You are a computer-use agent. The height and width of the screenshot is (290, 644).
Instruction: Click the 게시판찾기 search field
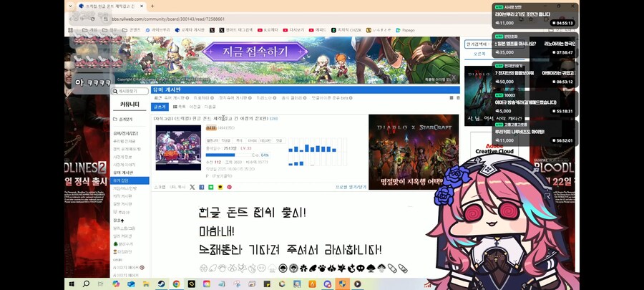pyautogui.click(x=130, y=91)
